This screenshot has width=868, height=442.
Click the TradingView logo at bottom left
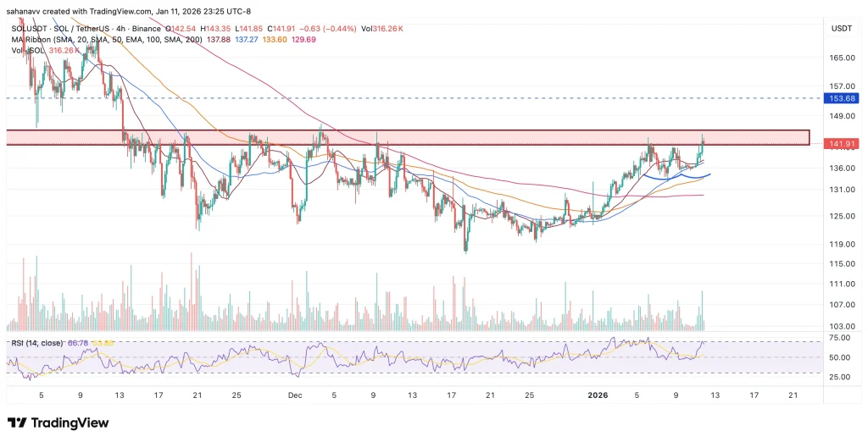[x=58, y=423]
